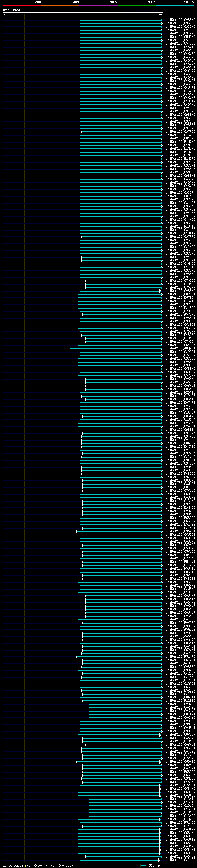Select the UniRef100_Q460P6 label
Viewport: 197px width, 868px height.
pyautogui.click(x=180, y=81)
